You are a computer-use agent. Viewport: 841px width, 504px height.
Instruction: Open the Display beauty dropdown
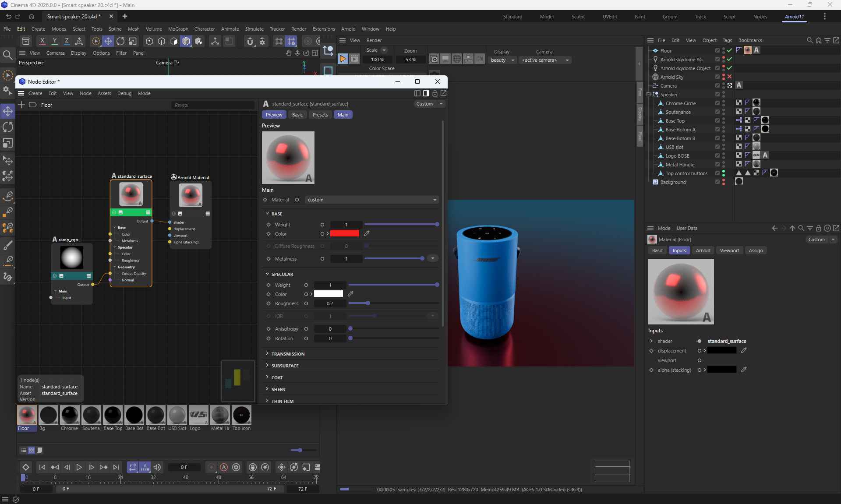tap(502, 60)
